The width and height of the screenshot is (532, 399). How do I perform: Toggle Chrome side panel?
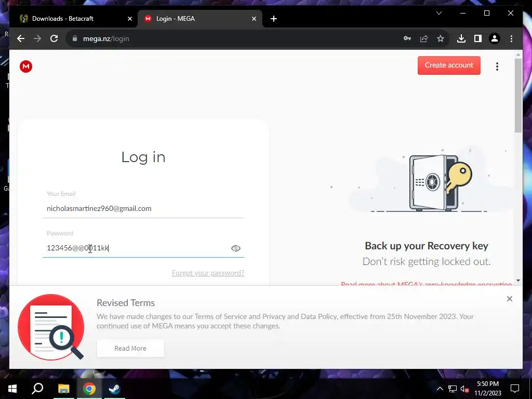pos(478,38)
